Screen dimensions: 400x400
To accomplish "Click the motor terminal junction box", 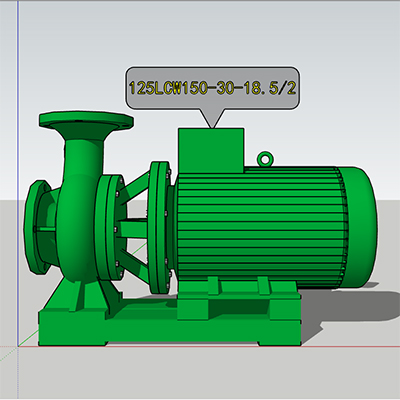I will coord(211,151).
